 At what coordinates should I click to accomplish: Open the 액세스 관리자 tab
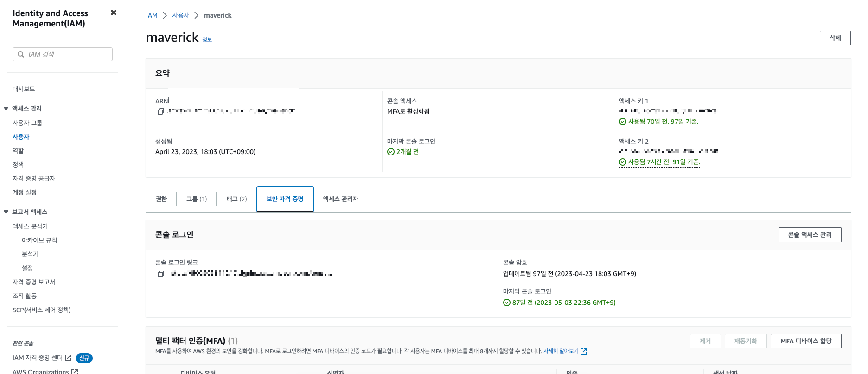341,199
